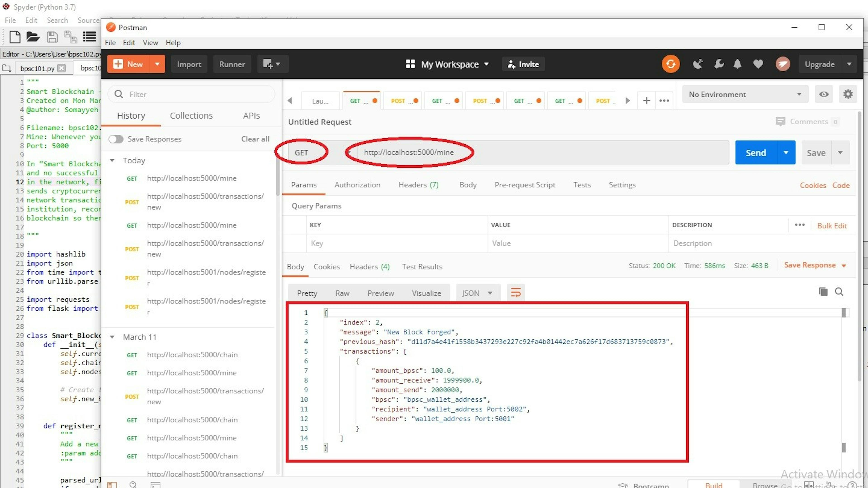
Task: Switch to APIs tab
Action: tap(251, 115)
